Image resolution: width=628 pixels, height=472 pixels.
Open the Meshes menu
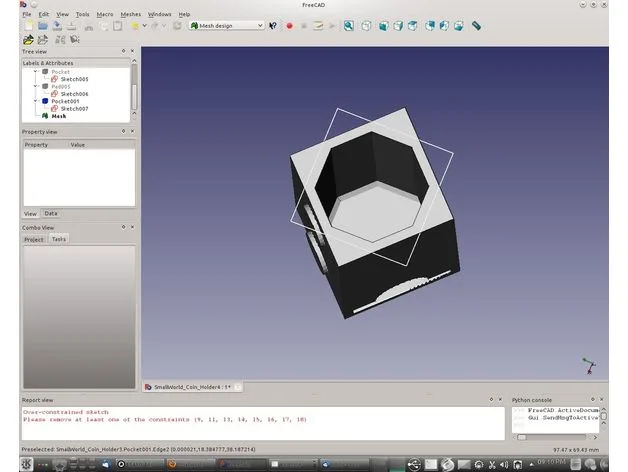coord(131,14)
